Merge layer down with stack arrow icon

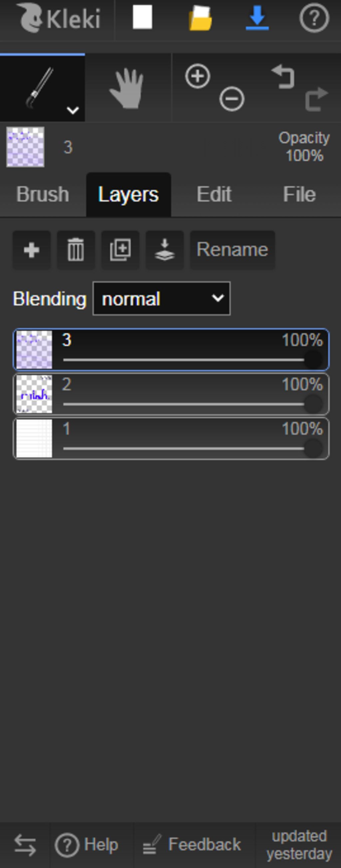tap(165, 250)
